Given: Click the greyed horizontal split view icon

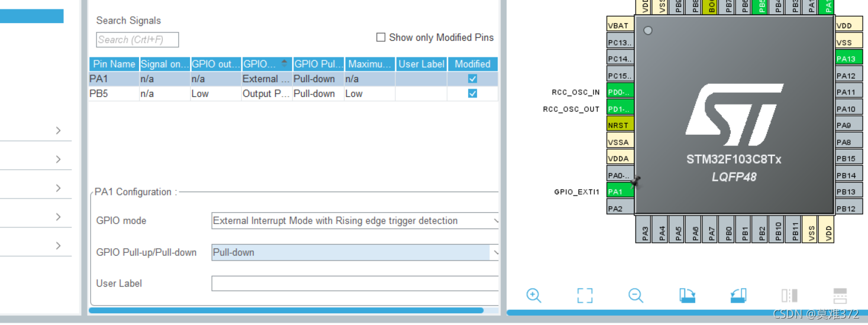Looking at the screenshot, I should click(840, 295).
